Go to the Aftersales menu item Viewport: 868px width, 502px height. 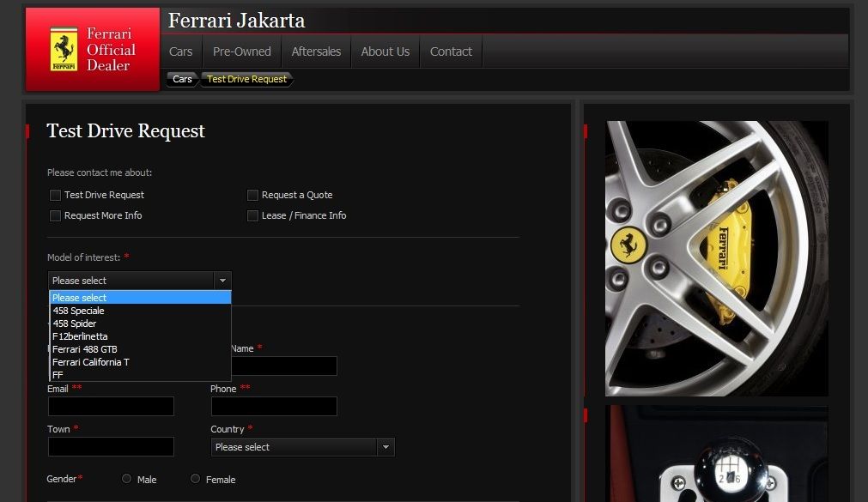tap(316, 51)
